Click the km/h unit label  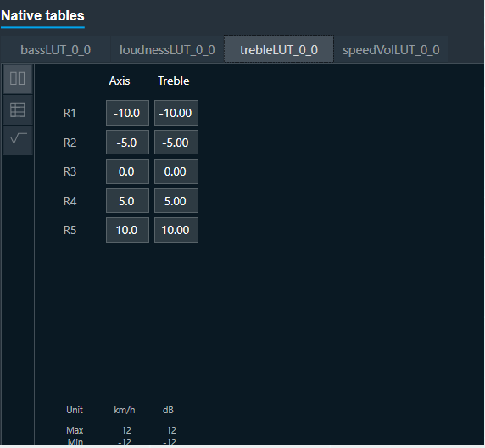point(125,410)
